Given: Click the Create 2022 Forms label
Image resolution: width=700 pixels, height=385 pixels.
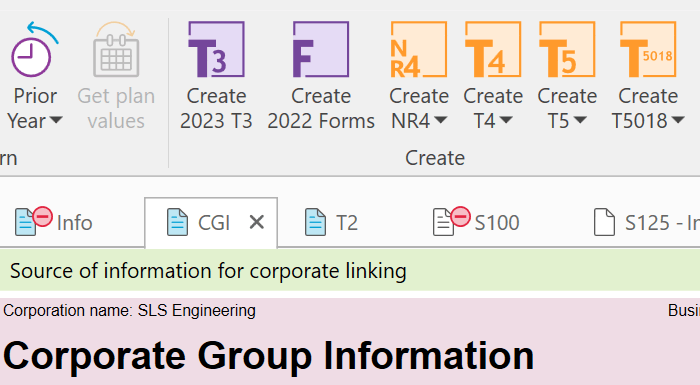Looking at the screenshot, I should pos(321,109).
